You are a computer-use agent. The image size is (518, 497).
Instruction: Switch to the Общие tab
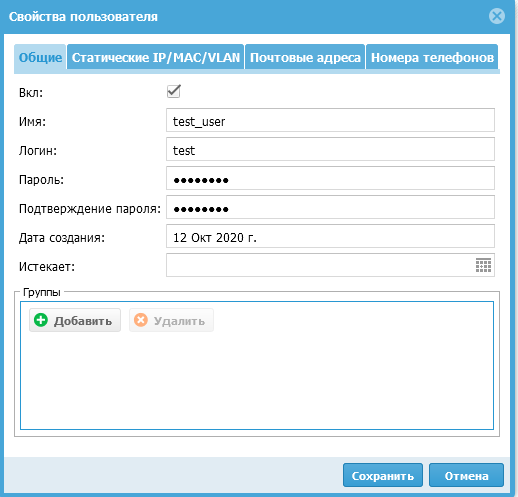tap(40, 57)
